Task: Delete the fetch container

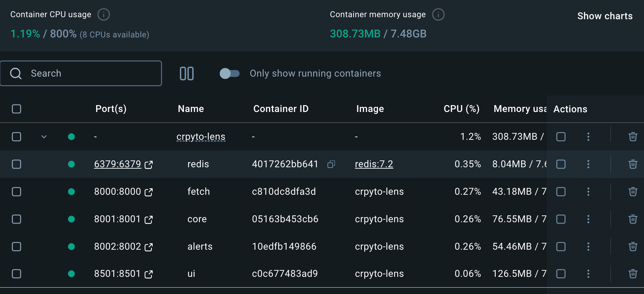Action: pos(633,192)
